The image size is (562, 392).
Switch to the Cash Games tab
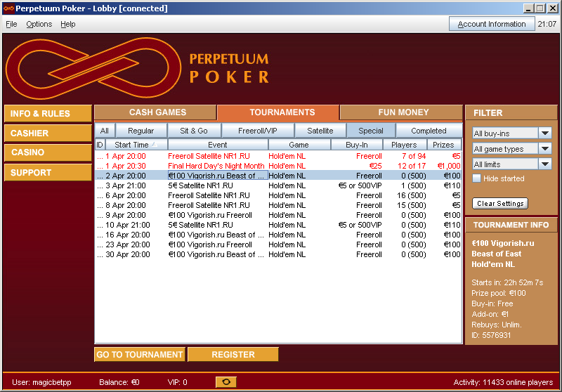click(x=157, y=112)
